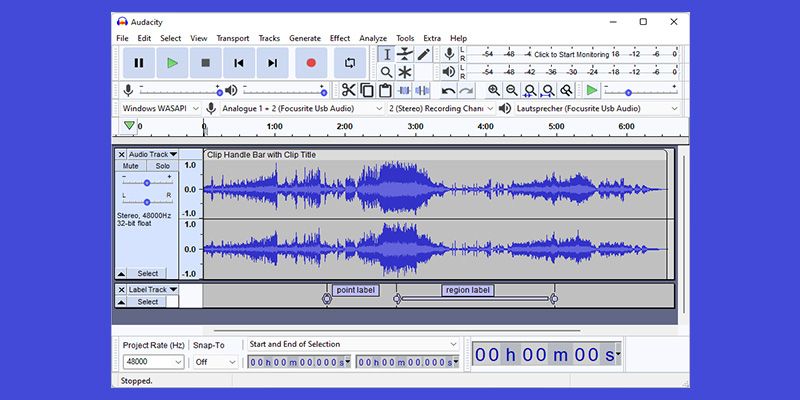Click the Zoom Toggle icon
Viewport: 800px width, 400px height.
tap(566, 90)
